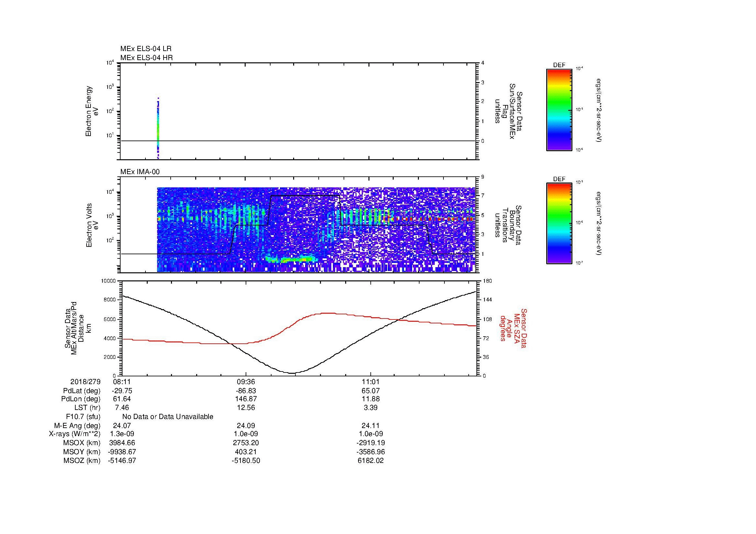Click the '2018/279' date label
Image resolution: width=756 pixels, height=534 pixels.
85,382
